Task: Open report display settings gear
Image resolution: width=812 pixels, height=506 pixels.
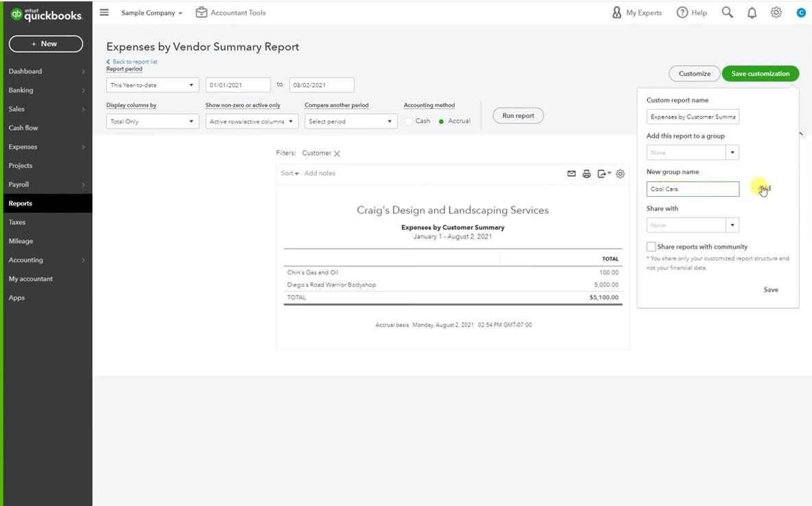Action: [x=620, y=173]
